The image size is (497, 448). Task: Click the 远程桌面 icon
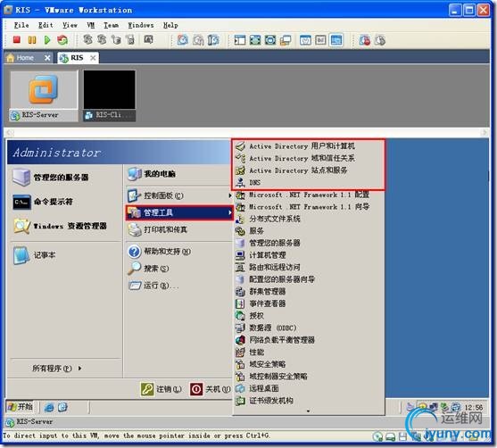point(240,388)
